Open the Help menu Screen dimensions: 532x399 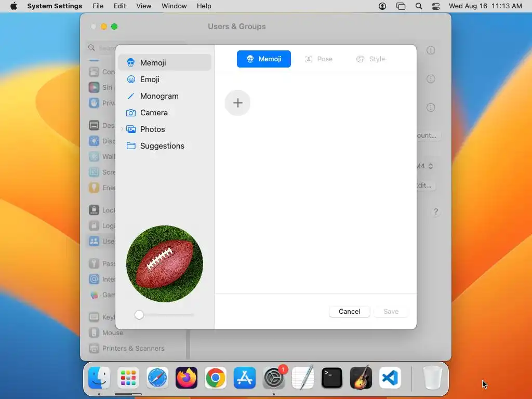(x=204, y=6)
